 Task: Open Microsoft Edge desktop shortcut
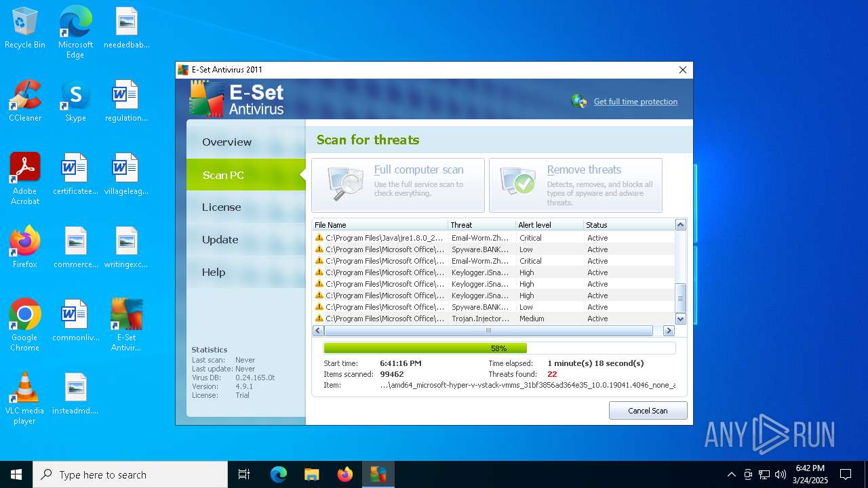(x=75, y=32)
